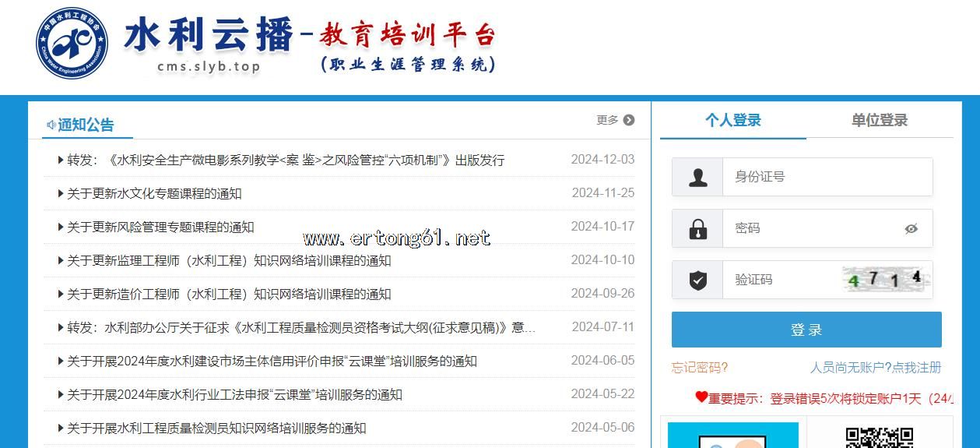The height and width of the screenshot is (448, 980).
Task: Click the QR code image
Action: [x=879, y=437]
